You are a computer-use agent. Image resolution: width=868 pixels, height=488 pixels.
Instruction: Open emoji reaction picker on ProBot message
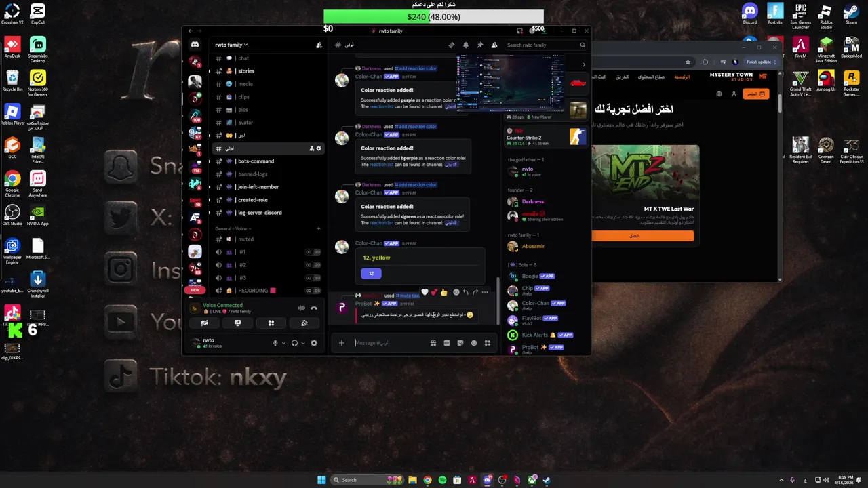click(456, 292)
